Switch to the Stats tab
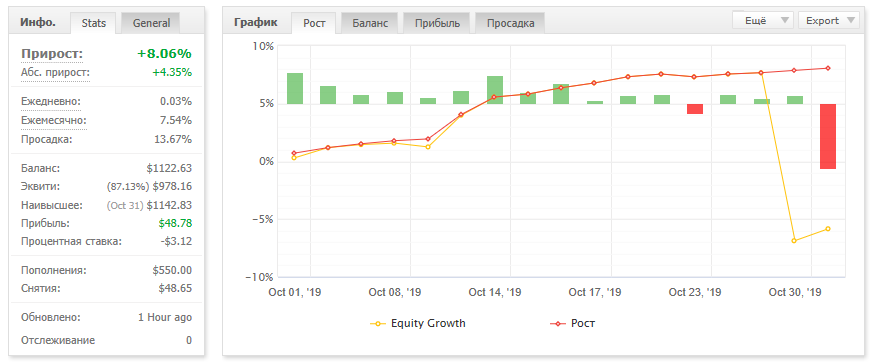The height and width of the screenshot is (364, 876). pyautogui.click(x=94, y=23)
